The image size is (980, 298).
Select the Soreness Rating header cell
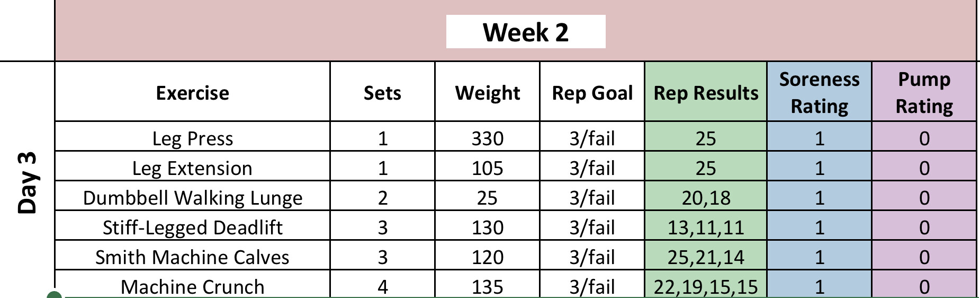[819, 93]
